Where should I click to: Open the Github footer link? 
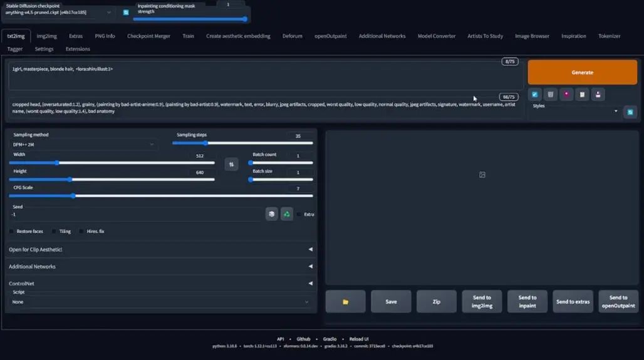(303, 339)
